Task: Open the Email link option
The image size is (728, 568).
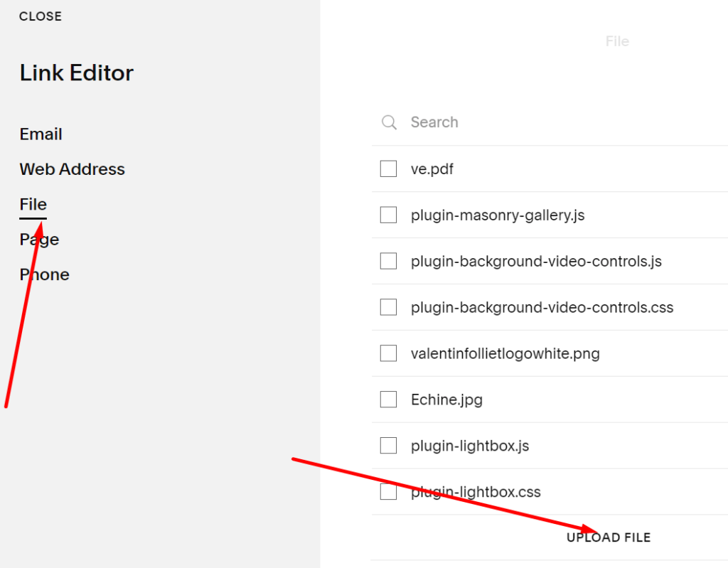Action: (41, 134)
